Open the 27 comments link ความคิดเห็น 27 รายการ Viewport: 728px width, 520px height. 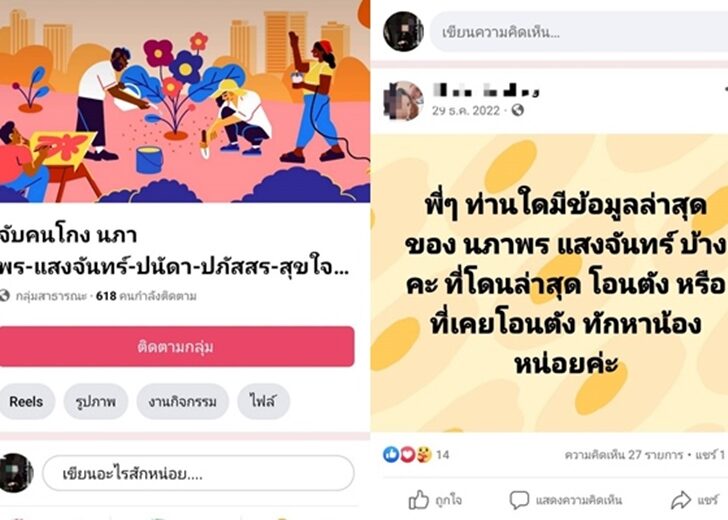pyautogui.click(x=624, y=455)
